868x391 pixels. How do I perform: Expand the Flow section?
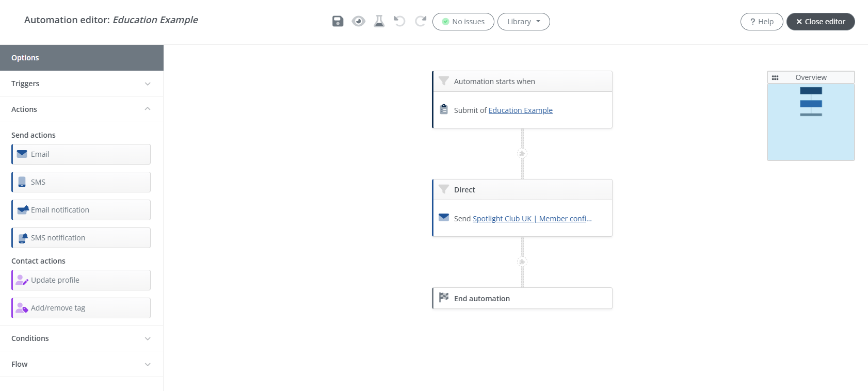(82, 364)
